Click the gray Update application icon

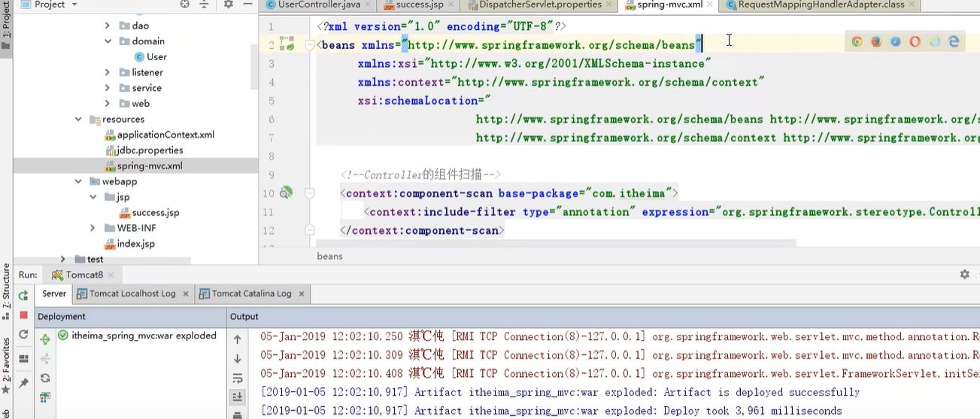tap(23, 335)
